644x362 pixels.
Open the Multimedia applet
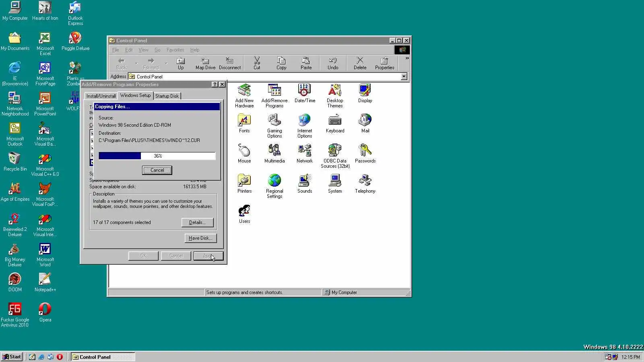[x=275, y=154]
